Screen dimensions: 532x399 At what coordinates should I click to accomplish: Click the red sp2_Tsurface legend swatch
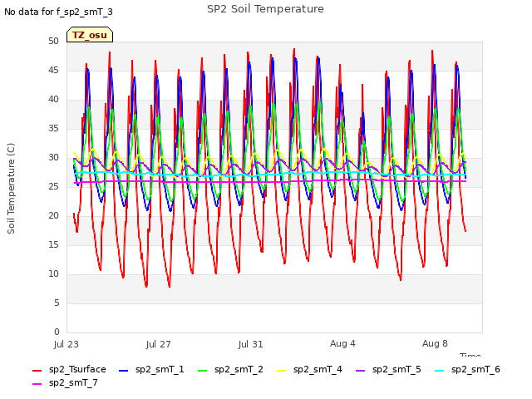click(x=37, y=371)
